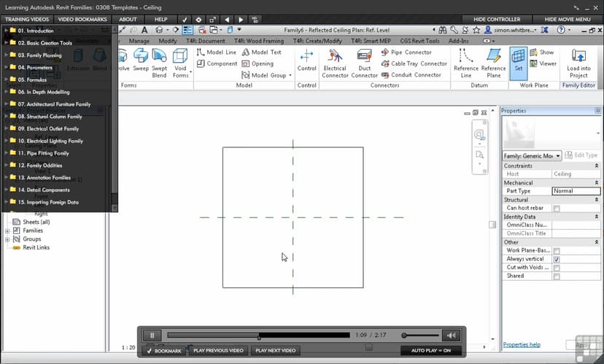Open the Manage ribbon tab
This screenshot has height=364, width=604.
pyautogui.click(x=139, y=40)
